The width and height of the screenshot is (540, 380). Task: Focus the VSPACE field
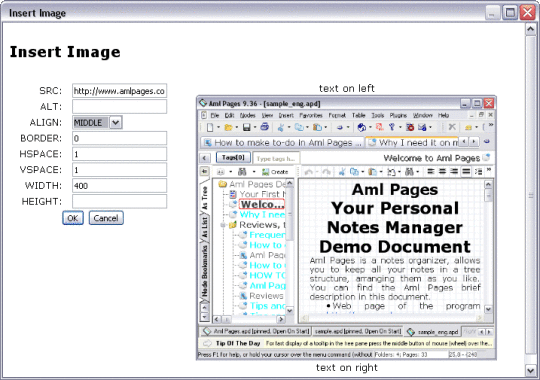120,170
